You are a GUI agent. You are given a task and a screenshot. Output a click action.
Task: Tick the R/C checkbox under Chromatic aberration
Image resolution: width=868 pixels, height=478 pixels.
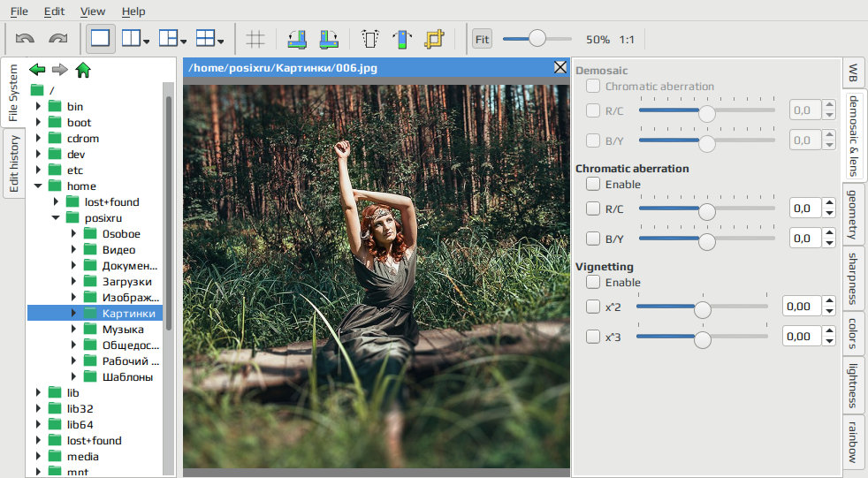(593, 209)
